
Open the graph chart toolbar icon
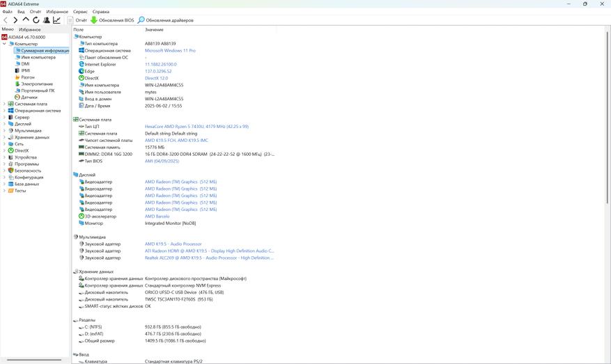56,20
